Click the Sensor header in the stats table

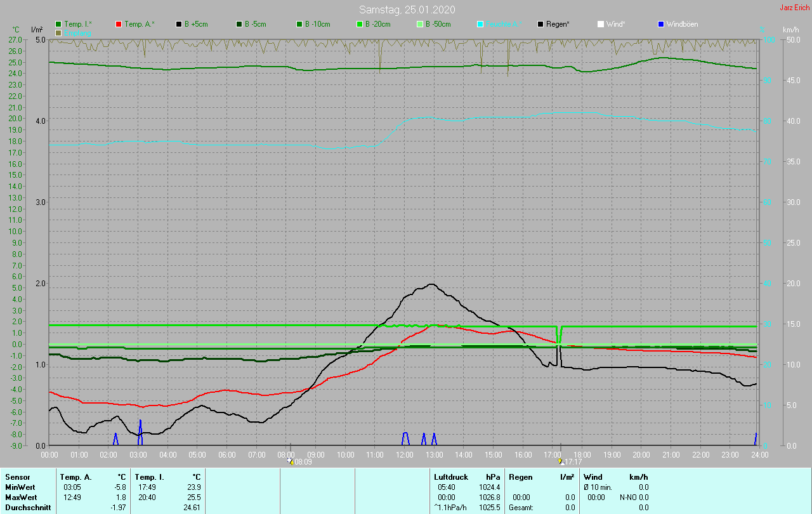tap(17, 477)
